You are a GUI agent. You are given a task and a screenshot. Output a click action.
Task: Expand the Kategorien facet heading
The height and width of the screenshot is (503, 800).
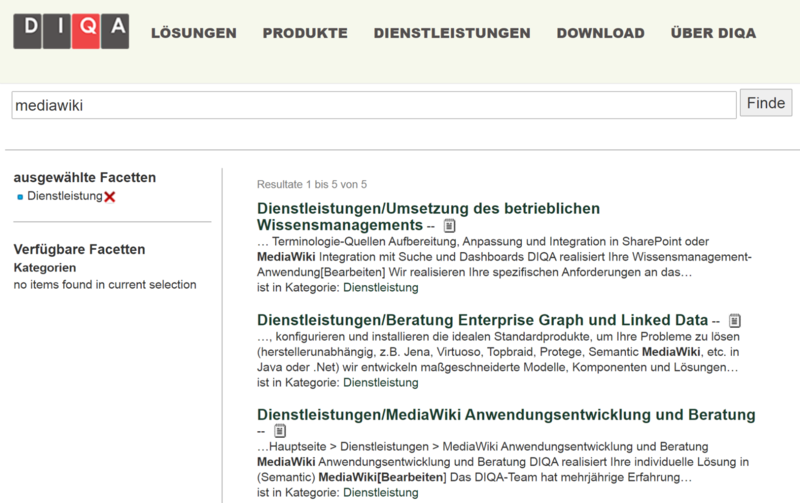click(x=45, y=268)
